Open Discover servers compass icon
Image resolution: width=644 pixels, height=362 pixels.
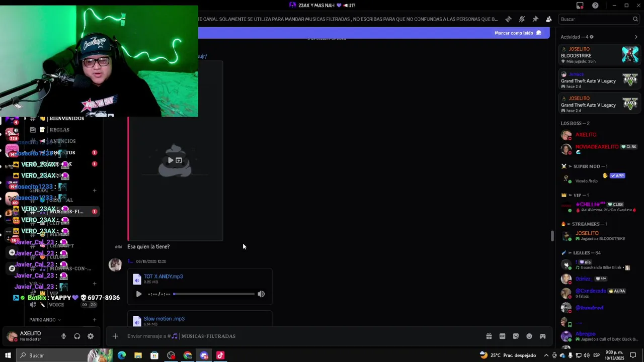12,268
